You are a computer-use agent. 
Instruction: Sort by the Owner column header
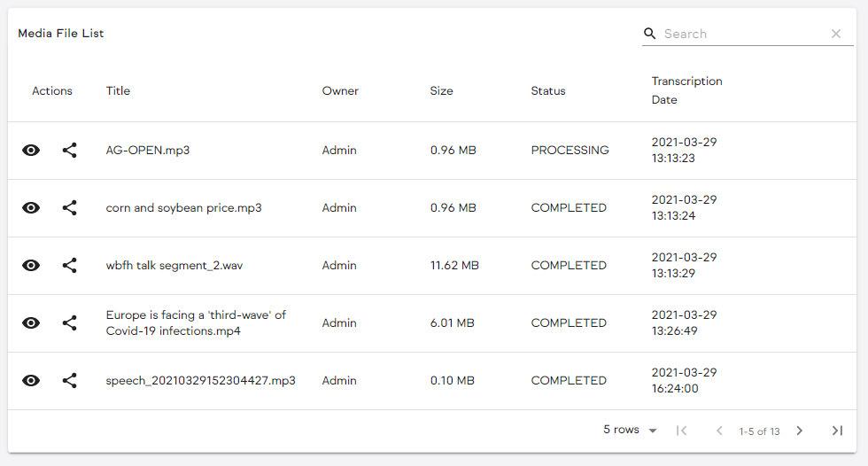[340, 90]
